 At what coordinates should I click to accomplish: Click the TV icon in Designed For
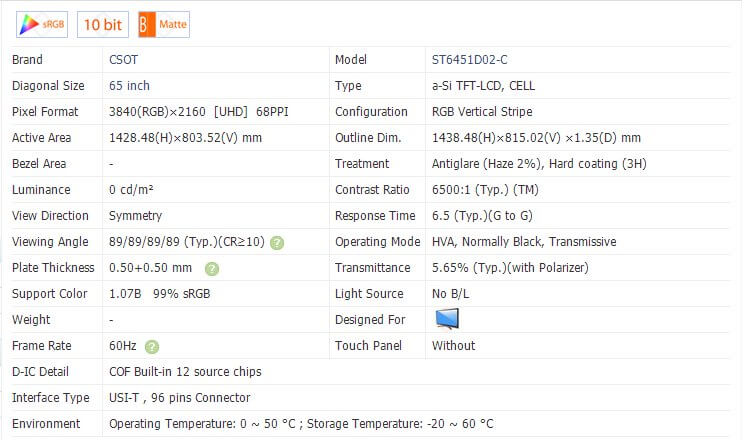tap(447, 319)
